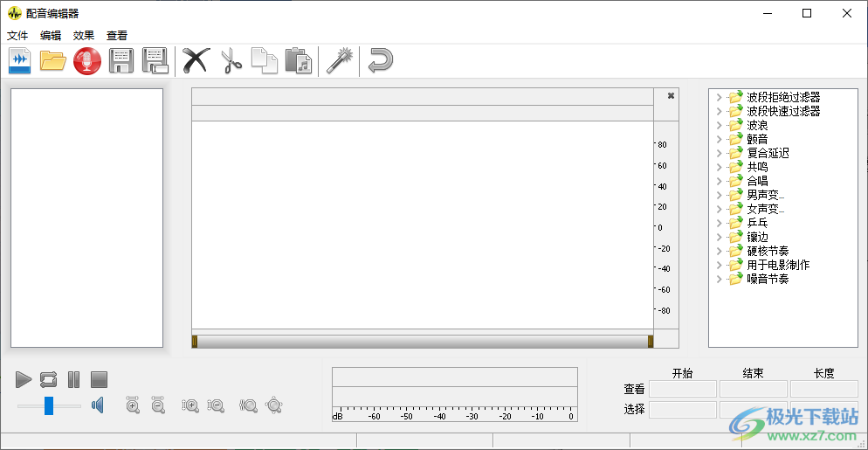The image size is (868, 450).
Task: Pause playback
Action: pos(74,379)
